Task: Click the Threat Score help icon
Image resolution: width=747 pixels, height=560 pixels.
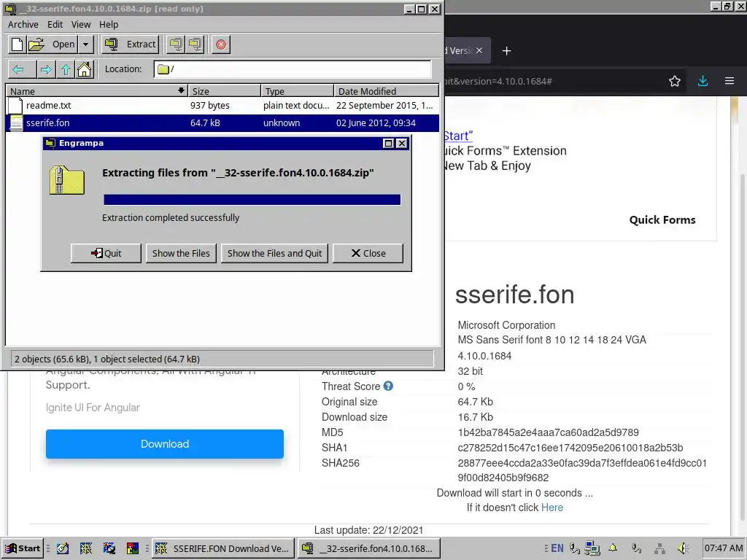Action: 388,386
